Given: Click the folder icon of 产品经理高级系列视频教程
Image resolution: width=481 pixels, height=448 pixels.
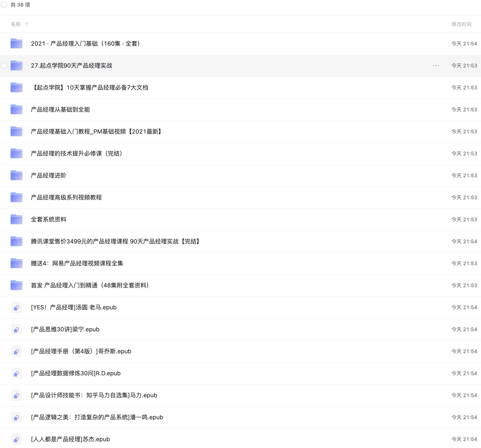Looking at the screenshot, I should point(16,197).
